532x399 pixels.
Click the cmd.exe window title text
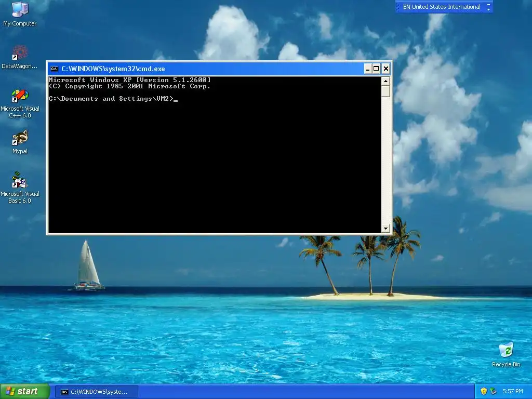(113, 69)
